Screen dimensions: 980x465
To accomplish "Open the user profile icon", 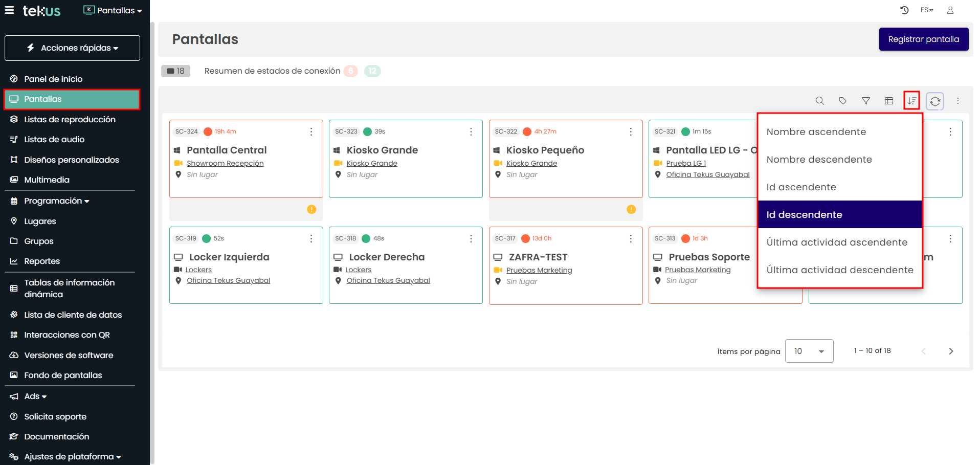I will 950,10.
